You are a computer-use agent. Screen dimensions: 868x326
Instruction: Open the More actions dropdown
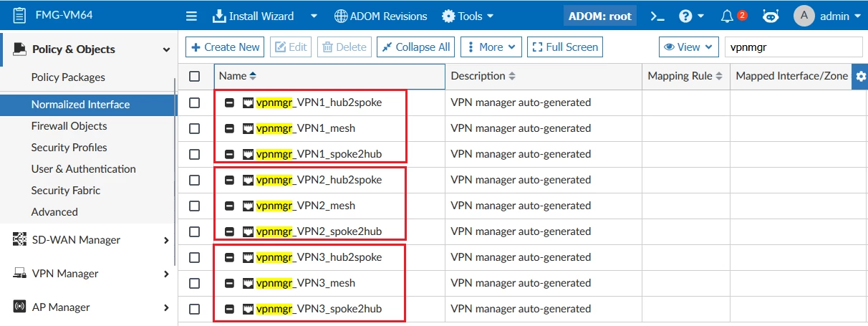[491, 47]
